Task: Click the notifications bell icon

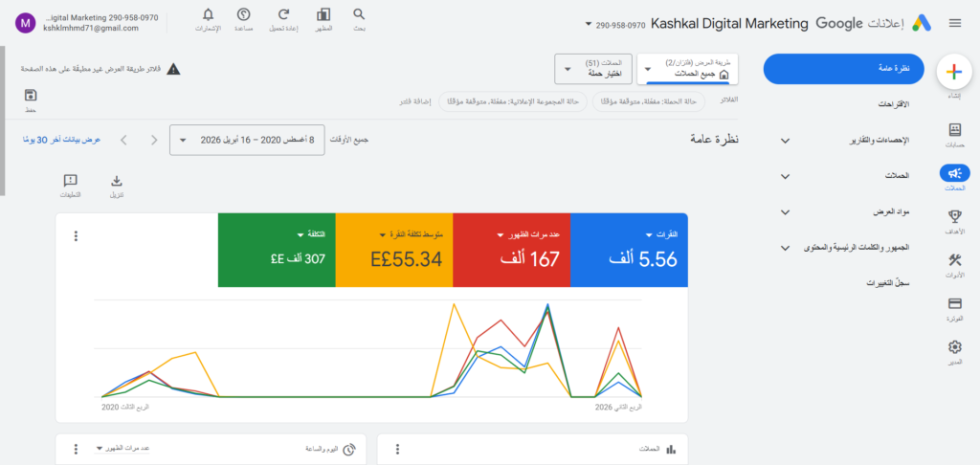Action: click(208, 14)
